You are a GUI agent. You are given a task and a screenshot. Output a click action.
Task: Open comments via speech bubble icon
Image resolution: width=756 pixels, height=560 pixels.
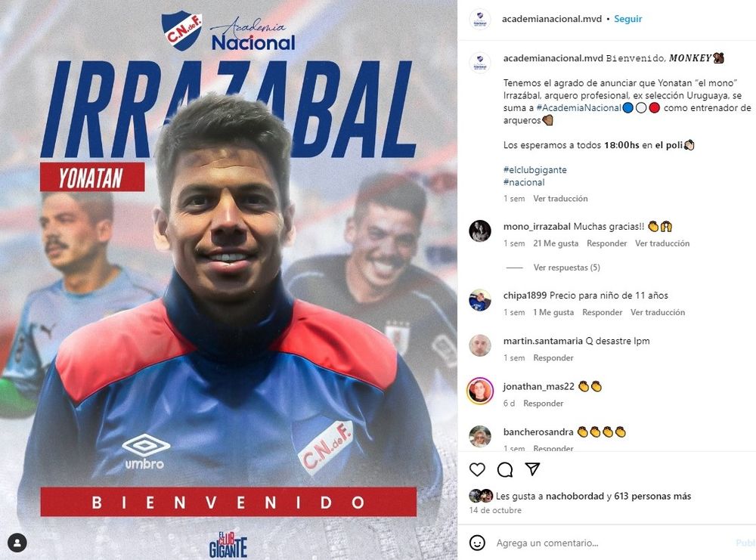point(505,469)
